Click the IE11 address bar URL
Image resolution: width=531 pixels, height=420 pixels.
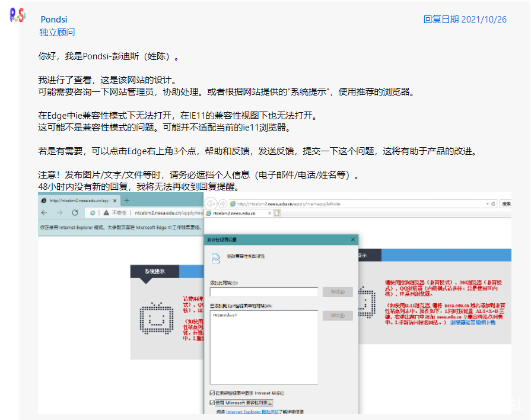click(288, 204)
